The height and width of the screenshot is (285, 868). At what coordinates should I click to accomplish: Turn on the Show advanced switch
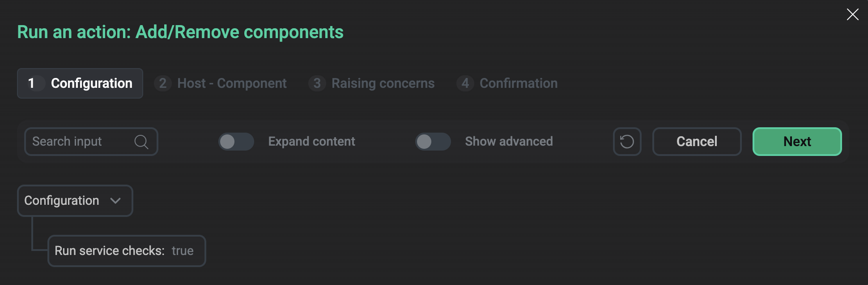click(x=433, y=142)
